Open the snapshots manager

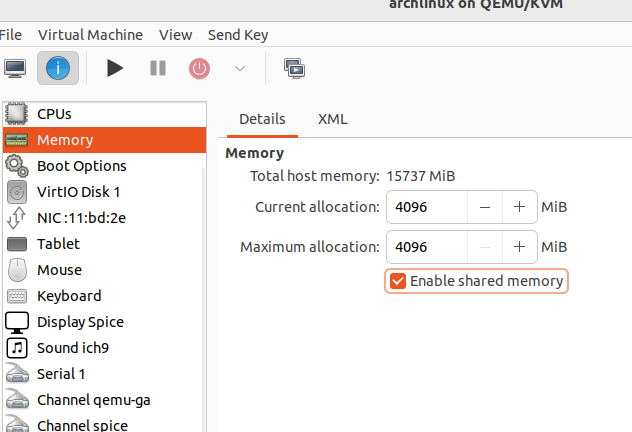coord(294,68)
